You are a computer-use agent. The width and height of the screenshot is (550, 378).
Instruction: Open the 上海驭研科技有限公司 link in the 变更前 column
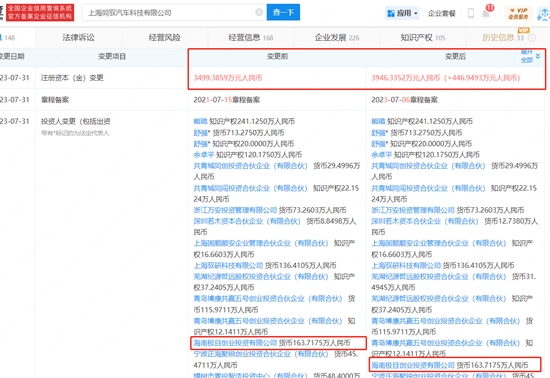tap(228, 265)
